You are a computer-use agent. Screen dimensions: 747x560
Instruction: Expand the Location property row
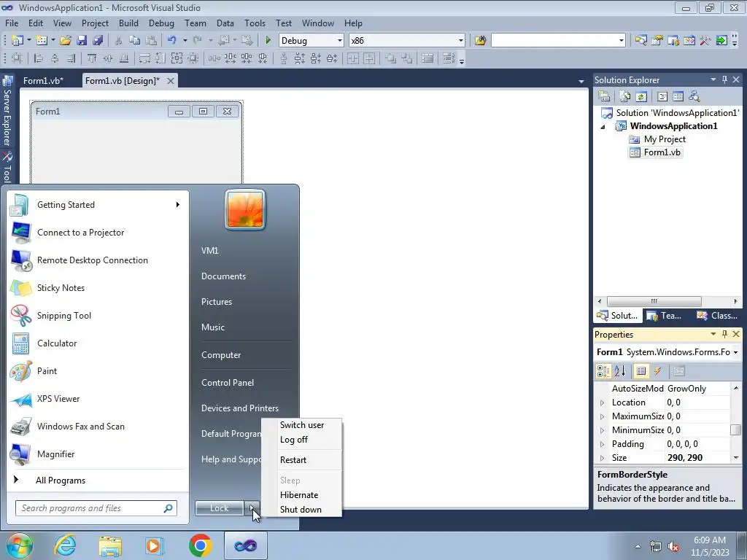[602, 402]
